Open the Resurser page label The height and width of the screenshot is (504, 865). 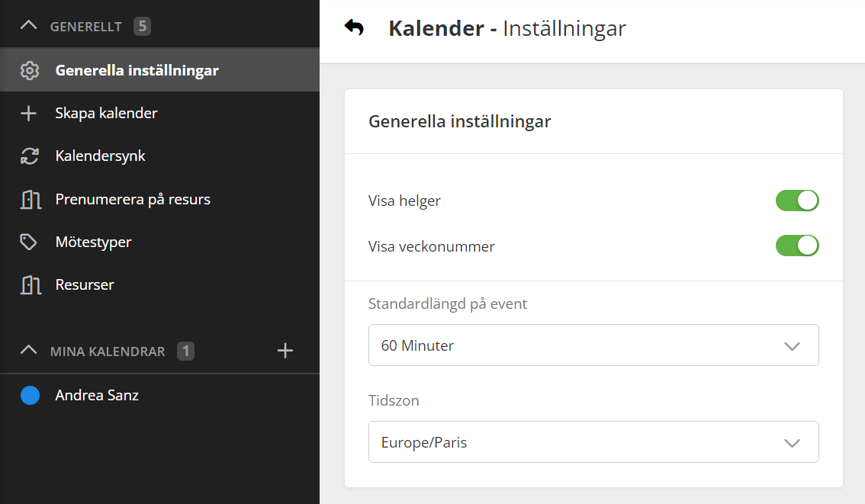85,285
